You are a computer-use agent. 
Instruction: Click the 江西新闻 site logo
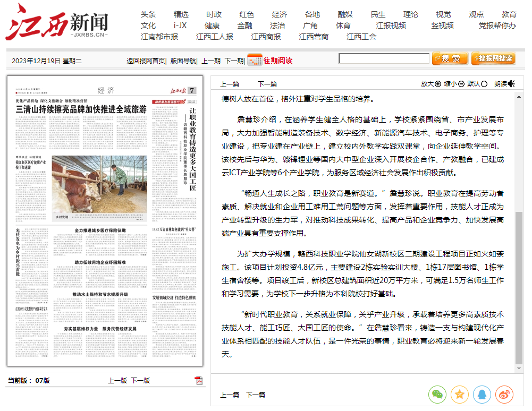point(57,23)
